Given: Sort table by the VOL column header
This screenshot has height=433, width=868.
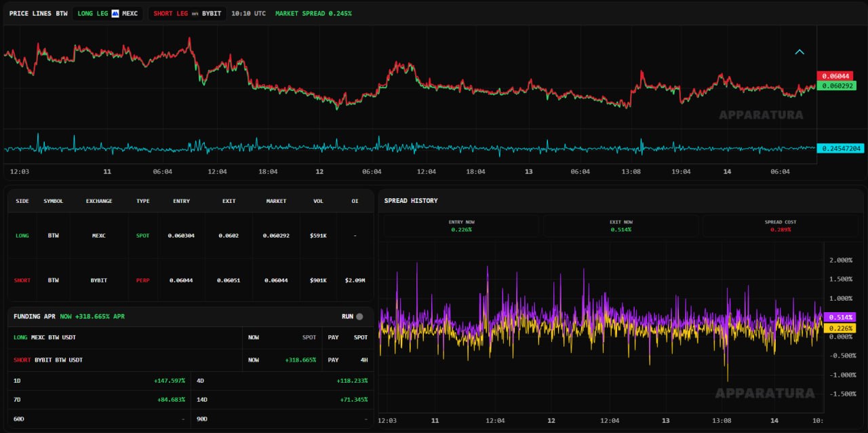Looking at the screenshot, I should (318, 201).
